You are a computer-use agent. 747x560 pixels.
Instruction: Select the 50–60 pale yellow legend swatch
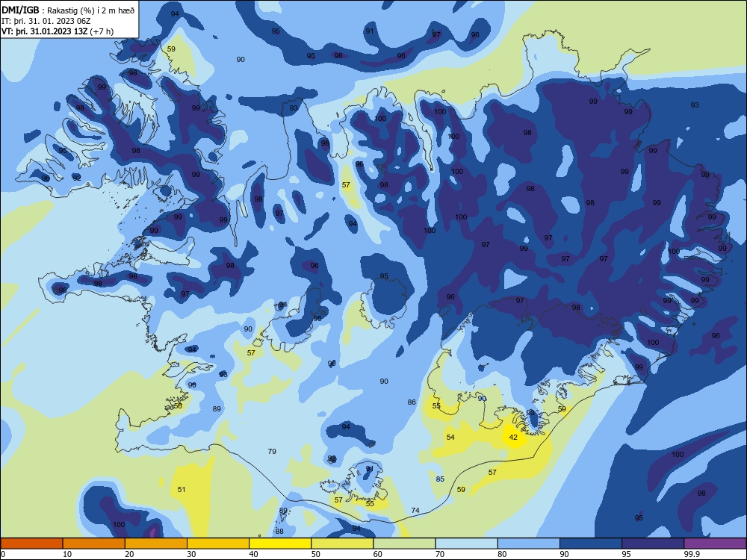pyautogui.click(x=343, y=544)
